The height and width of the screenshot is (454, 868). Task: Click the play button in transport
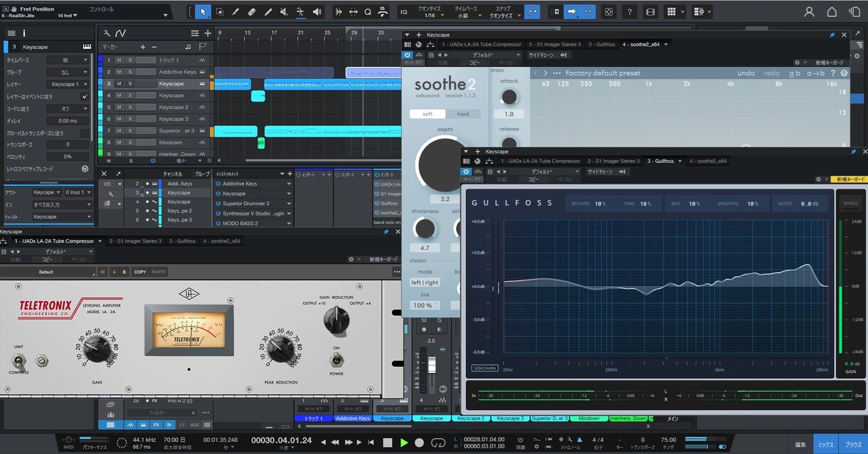pyautogui.click(x=404, y=443)
